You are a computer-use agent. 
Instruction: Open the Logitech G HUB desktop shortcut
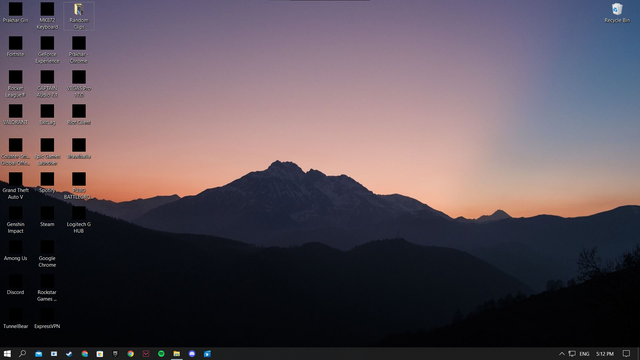[79, 220]
